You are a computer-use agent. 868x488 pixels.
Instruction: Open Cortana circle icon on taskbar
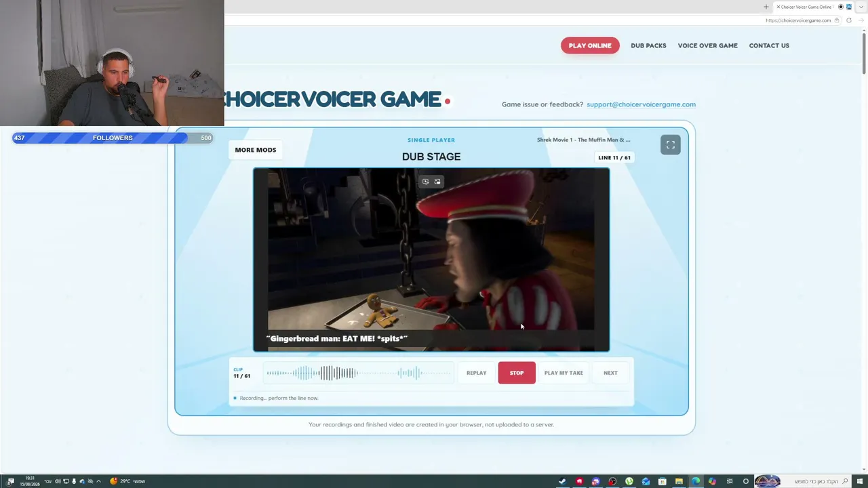[x=746, y=481]
